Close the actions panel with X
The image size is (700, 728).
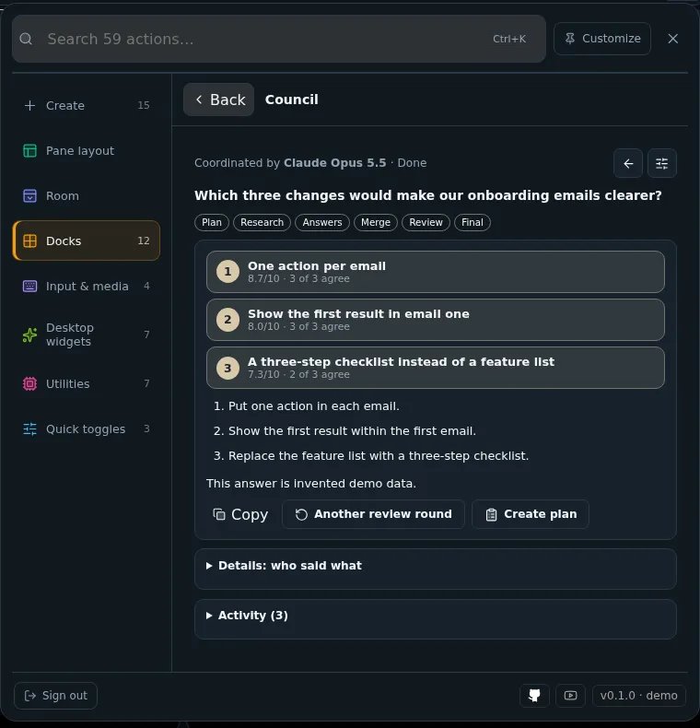(672, 39)
